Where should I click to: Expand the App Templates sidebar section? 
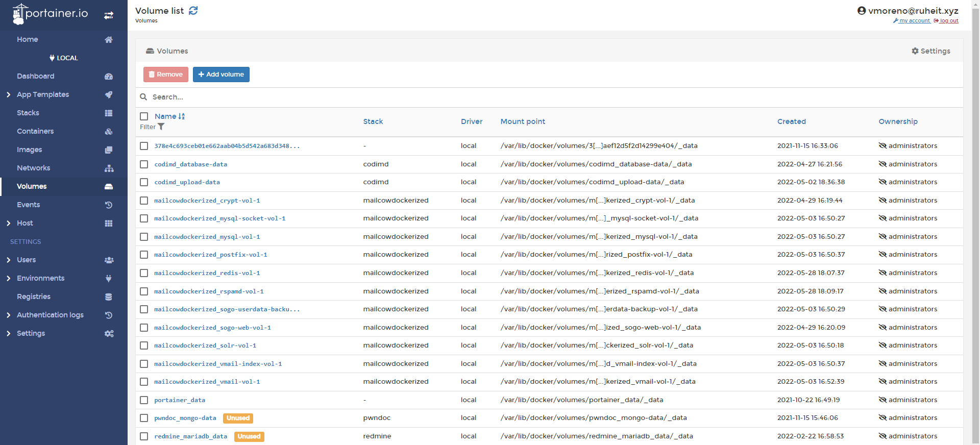pos(9,95)
